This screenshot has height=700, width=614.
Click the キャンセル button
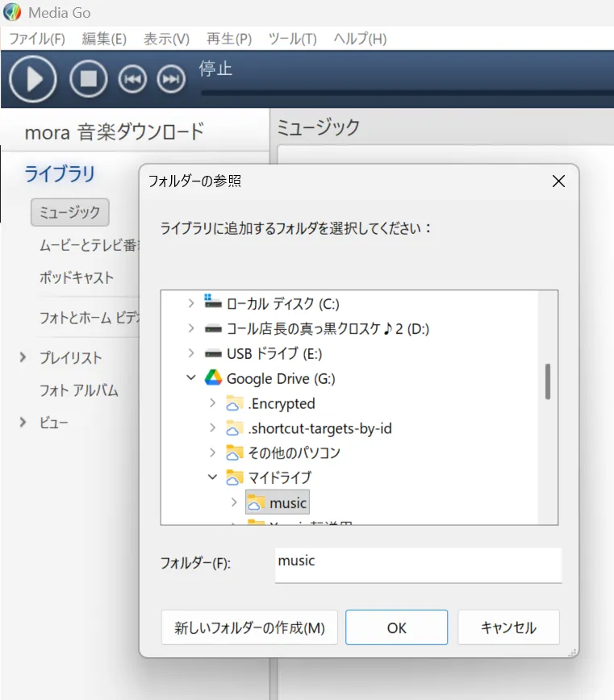(x=508, y=627)
